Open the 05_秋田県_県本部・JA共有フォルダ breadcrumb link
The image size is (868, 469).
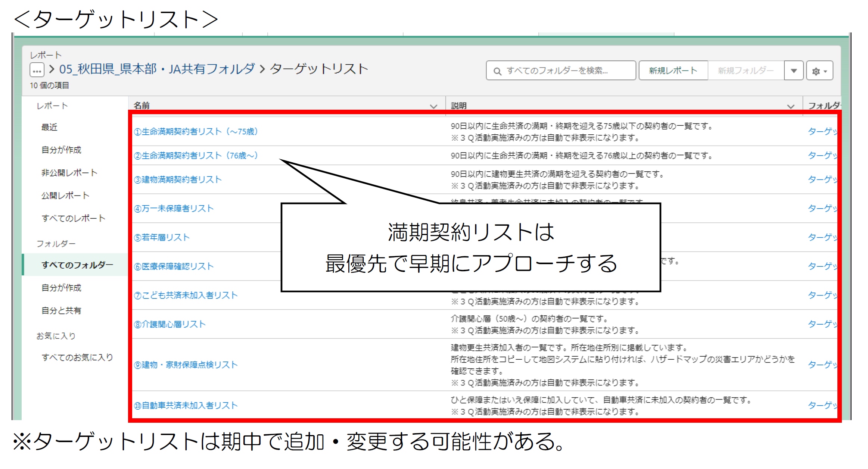pyautogui.click(x=157, y=69)
